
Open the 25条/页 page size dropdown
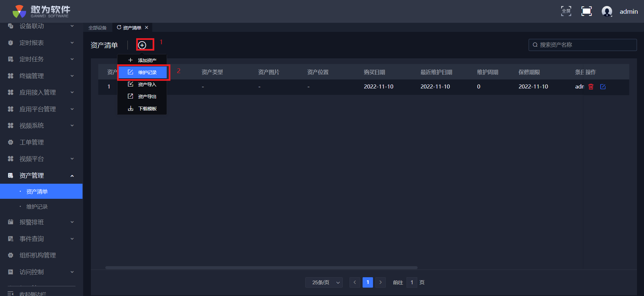324,283
